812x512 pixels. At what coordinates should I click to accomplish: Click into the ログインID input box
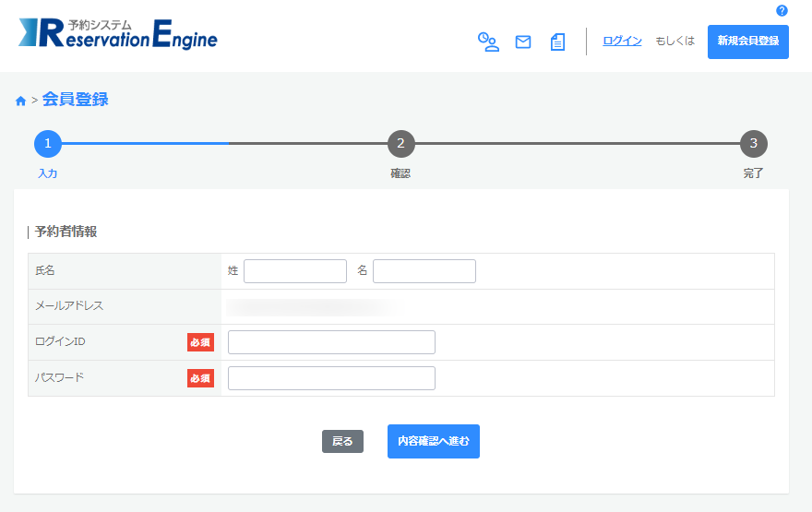coord(331,342)
